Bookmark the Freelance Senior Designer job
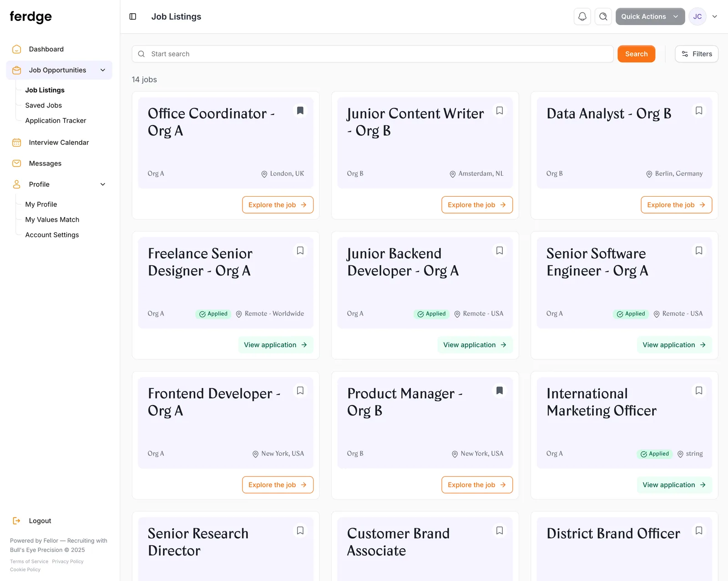The image size is (728, 581). pos(300,250)
